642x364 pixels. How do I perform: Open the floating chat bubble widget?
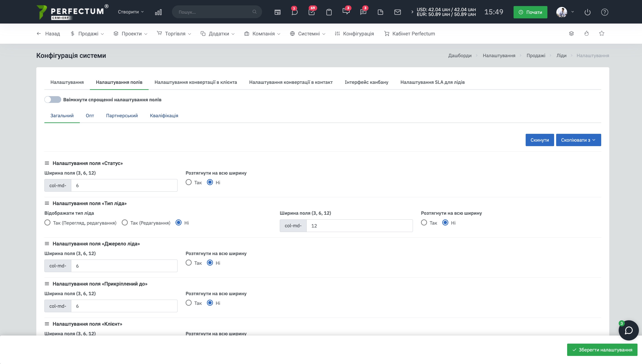click(629, 330)
